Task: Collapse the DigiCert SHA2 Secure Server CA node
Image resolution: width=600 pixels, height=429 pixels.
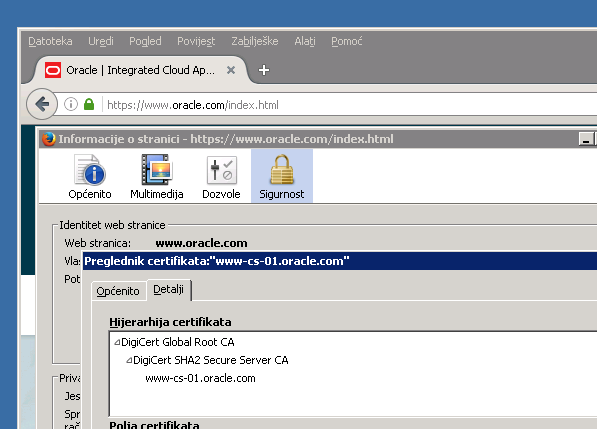Action: tap(129, 360)
